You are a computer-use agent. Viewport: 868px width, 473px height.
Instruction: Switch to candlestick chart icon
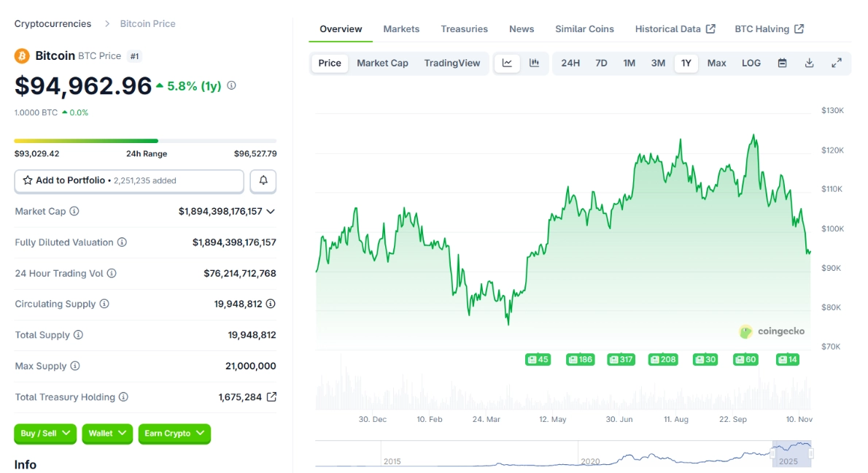coord(534,63)
